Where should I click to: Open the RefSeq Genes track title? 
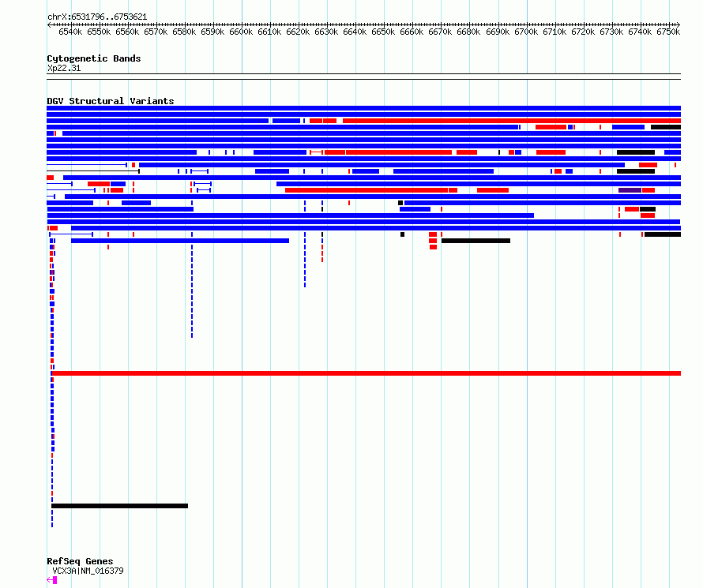pyautogui.click(x=80, y=561)
